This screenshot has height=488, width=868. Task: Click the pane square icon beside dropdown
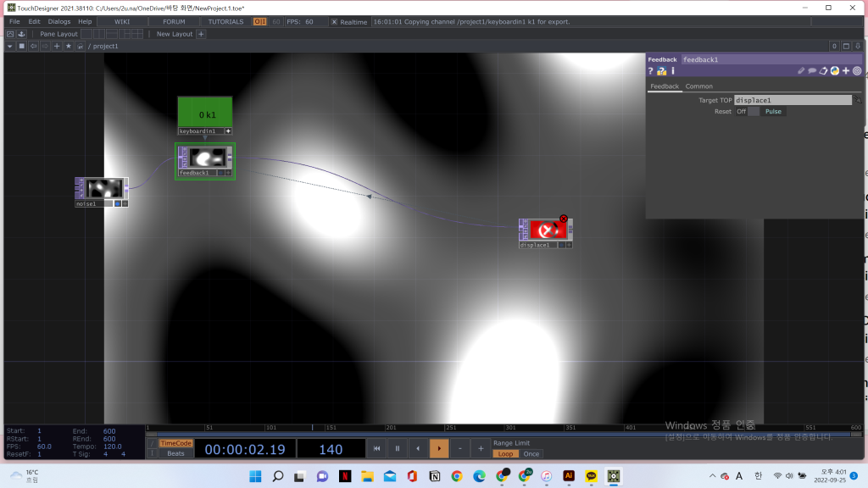click(21, 46)
